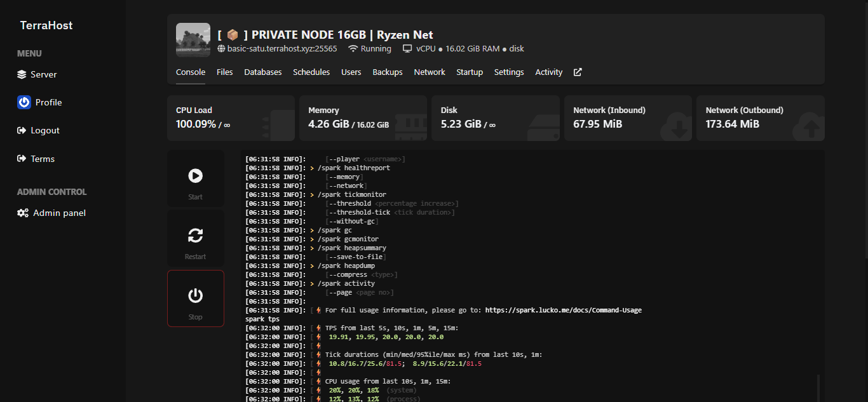This screenshot has height=402, width=868.
Task: Go to the Schedules tab
Action: 311,72
